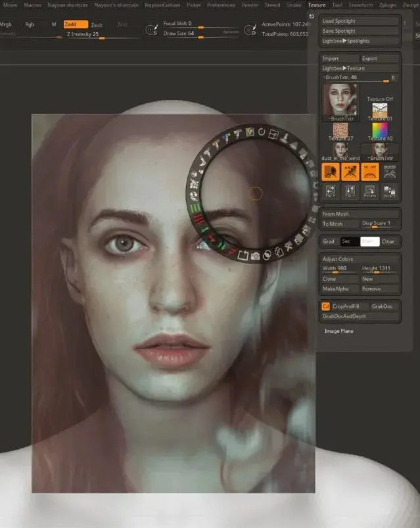420x528 pixels.
Task: Click the X delete icon on Spotlight dial
Action: click(289, 247)
